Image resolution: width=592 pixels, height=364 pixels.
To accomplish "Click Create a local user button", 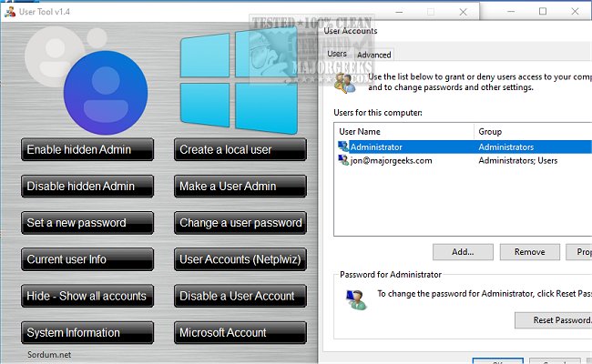I will (x=240, y=150).
